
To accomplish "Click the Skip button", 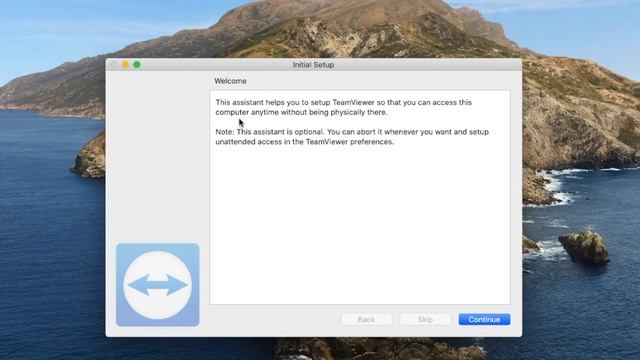I will (425, 319).
